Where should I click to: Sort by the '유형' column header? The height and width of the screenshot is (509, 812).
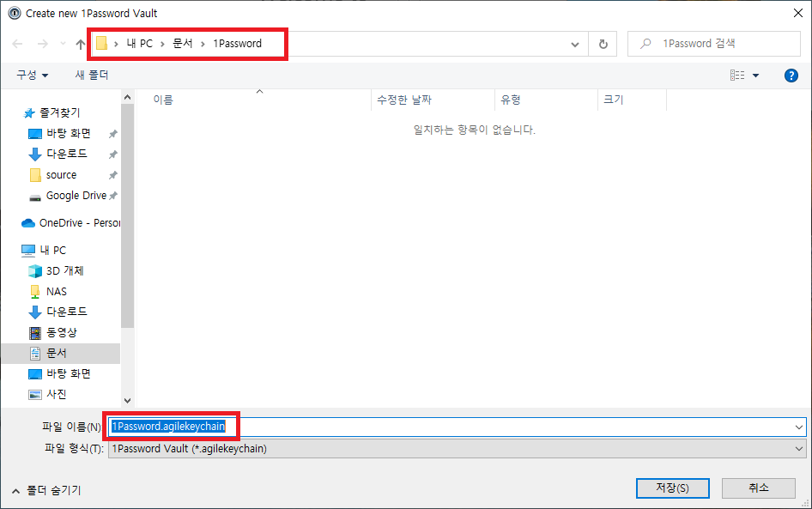tap(546, 100)
